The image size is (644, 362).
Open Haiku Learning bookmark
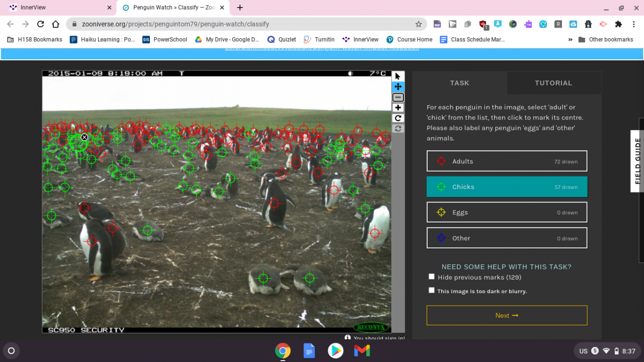pyautogui.click(x=103, y=39)
